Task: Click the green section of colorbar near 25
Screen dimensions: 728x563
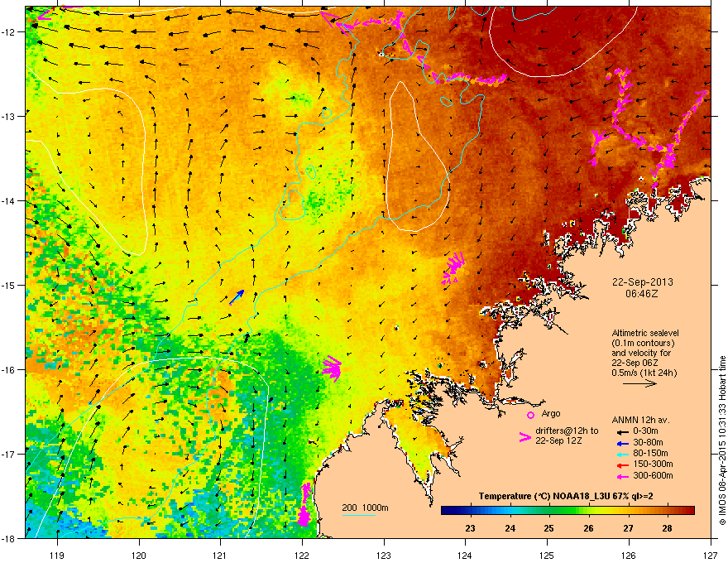Action: [549, 511]
